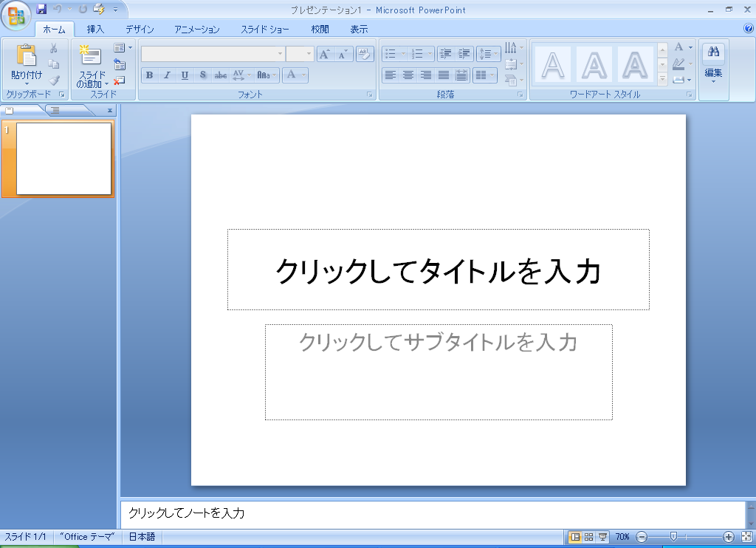This screenshot has height=548, width=756.
Task: Select slide 1 thumbnail
Action: tap(63, 159)
